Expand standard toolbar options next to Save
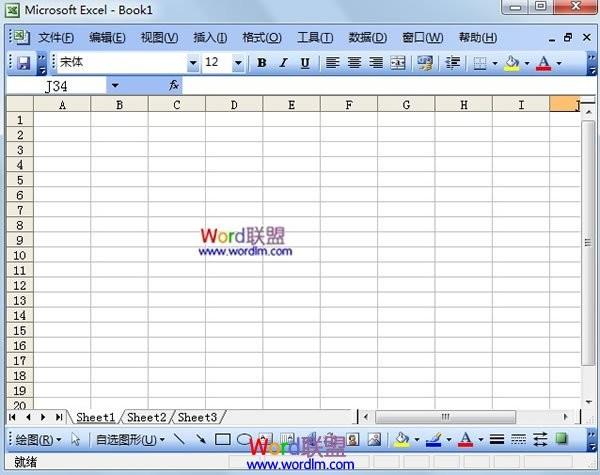Viewport: 600px width, 475px height. pyautogui.click(x=42, y=64)
